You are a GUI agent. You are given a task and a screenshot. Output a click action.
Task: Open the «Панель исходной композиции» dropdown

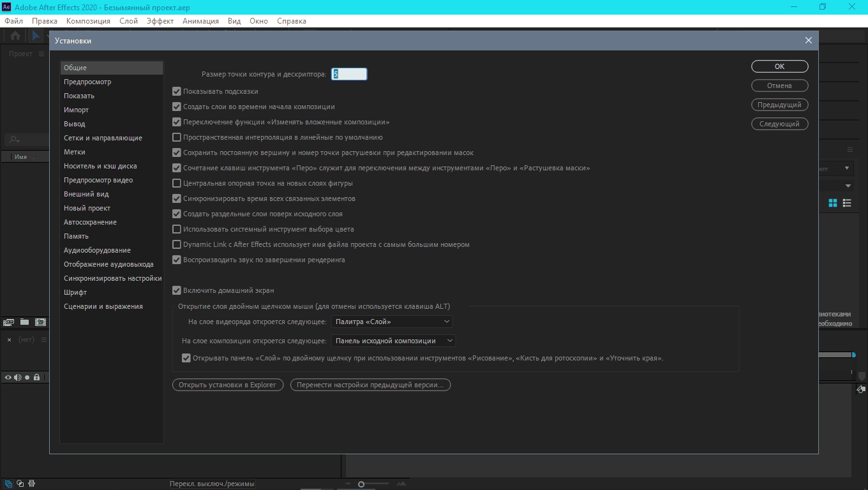click(x=394, y=341)
